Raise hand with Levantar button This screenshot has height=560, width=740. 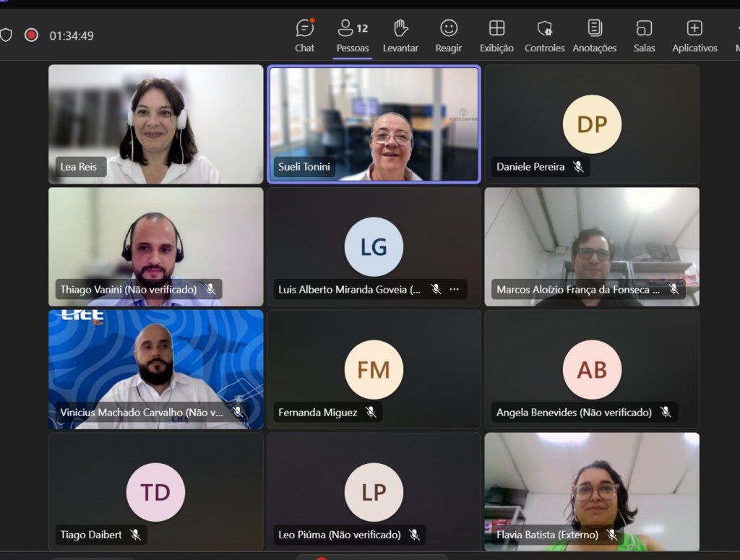click(400, 35)
